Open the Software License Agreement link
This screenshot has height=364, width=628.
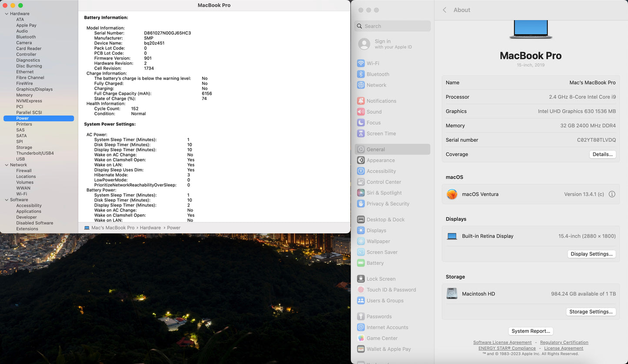coord(502,342)
